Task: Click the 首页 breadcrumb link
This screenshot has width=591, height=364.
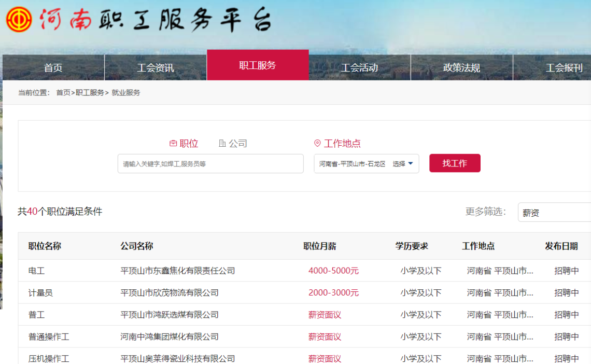Action: 63,93
